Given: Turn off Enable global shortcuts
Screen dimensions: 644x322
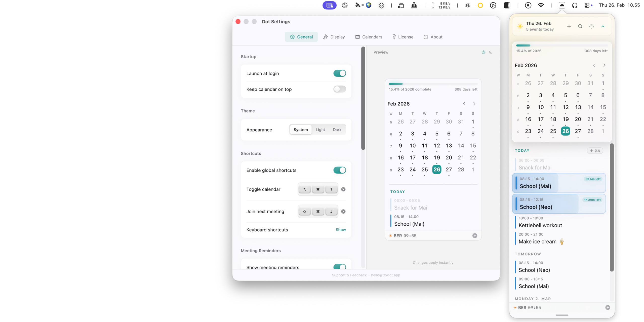Looking at the screenshot, I should point(339,170).
